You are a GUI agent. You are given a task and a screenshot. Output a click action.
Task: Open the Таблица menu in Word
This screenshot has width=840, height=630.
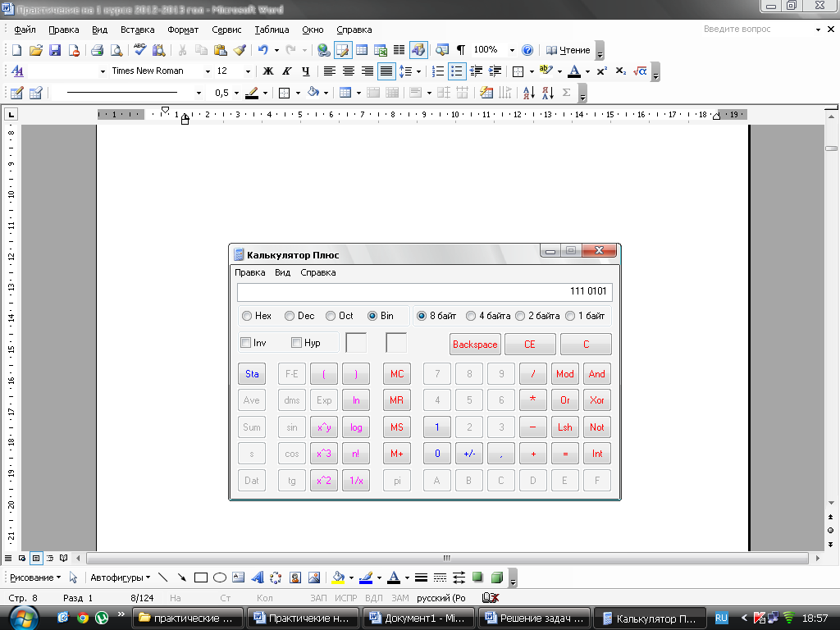[272, 30]
